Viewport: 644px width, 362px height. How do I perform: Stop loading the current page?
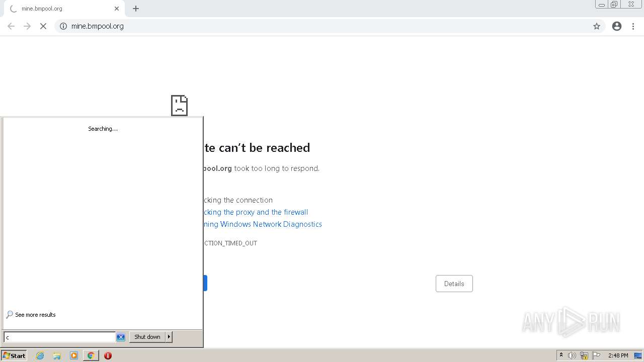tap(43, 26)
